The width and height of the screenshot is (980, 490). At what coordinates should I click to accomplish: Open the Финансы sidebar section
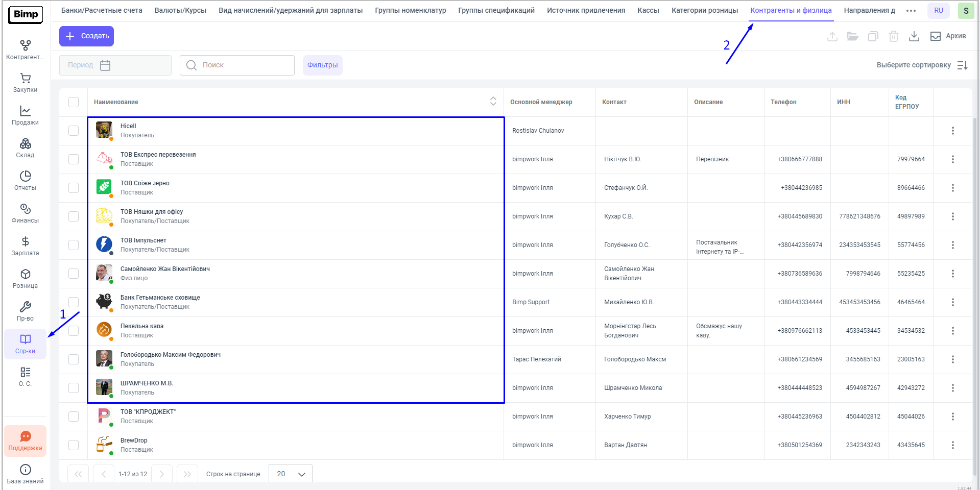pos(25,213)
